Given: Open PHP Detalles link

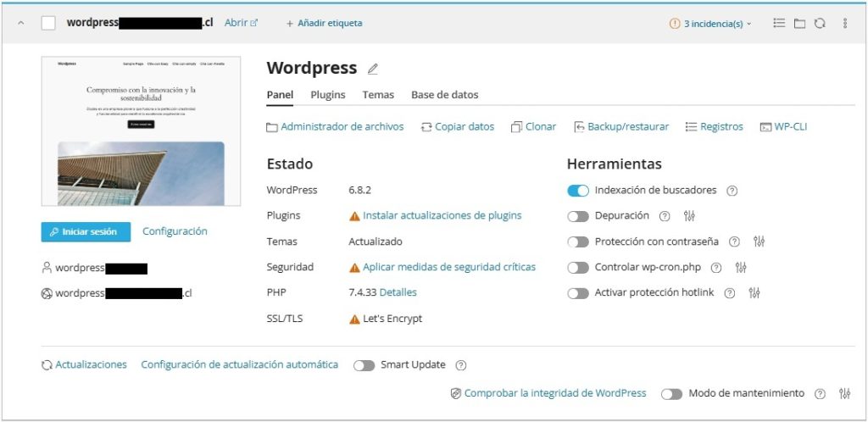Looking at the screenshot, I should point(398,292).
